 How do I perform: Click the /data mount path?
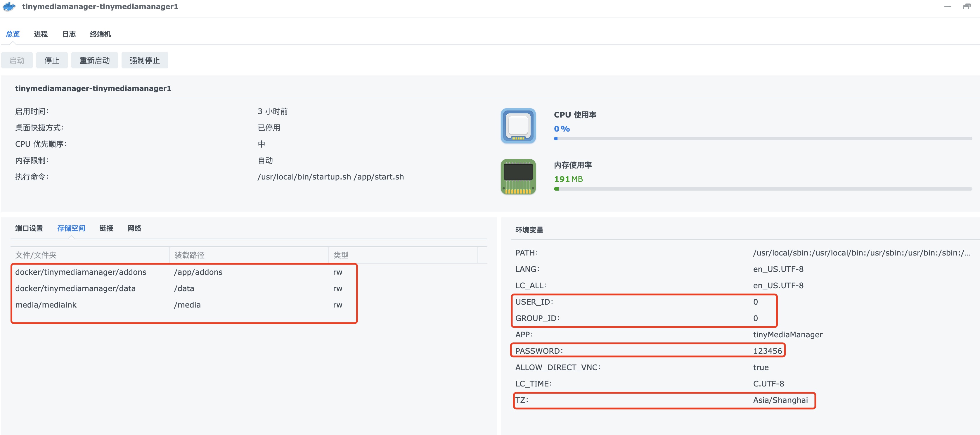[x=184, y=289]
